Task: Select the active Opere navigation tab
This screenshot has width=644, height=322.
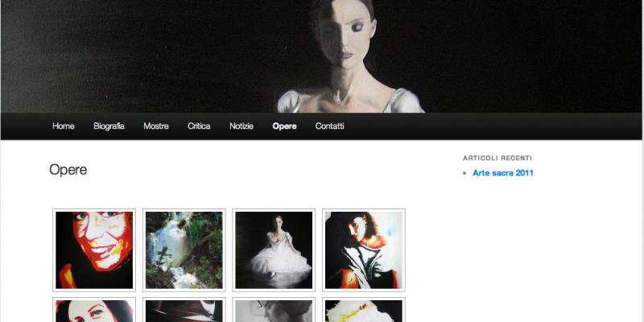Action: pyautogui.click(x=284, y=126)
